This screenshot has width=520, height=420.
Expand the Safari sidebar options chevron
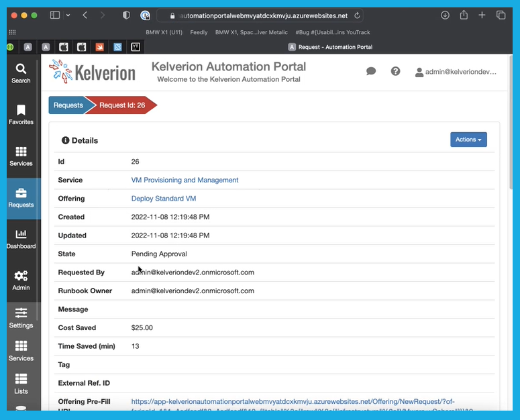coord(68,15)
